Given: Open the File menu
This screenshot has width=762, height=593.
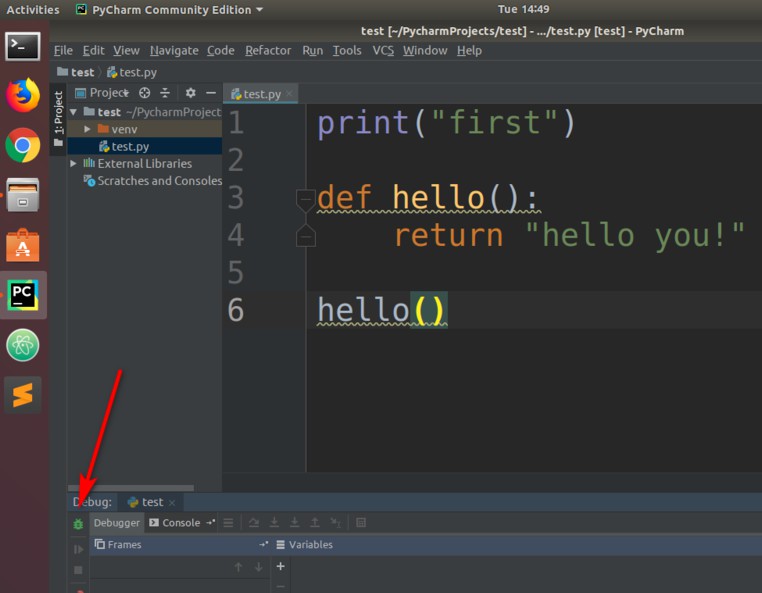Looking at the screenshot, I should click(x=63, y=51).
